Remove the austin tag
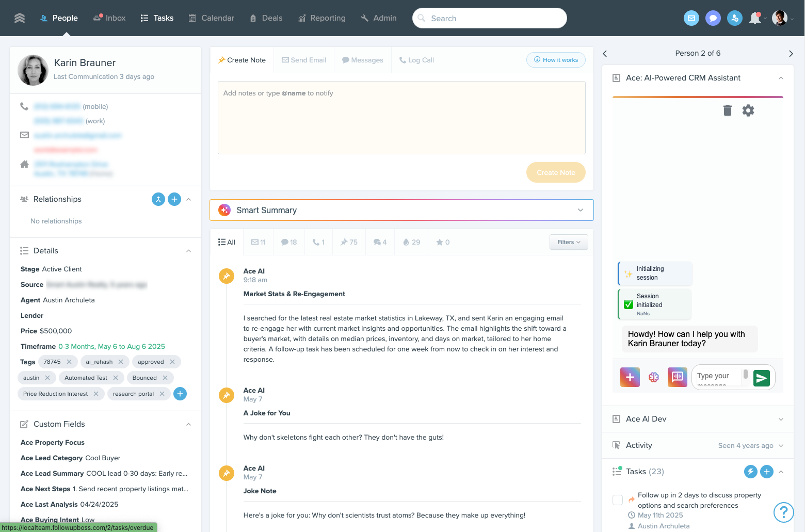 [47, 378]
